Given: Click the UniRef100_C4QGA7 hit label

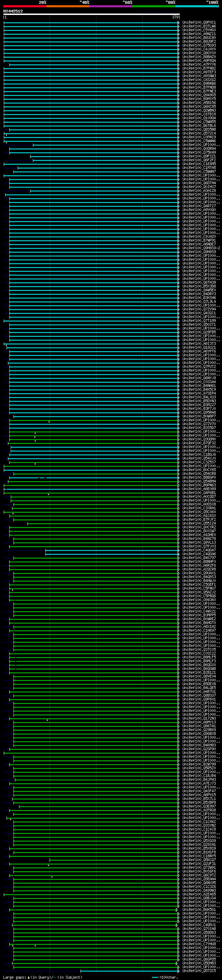Looking at the screenshot, I should tap(199, 550).
